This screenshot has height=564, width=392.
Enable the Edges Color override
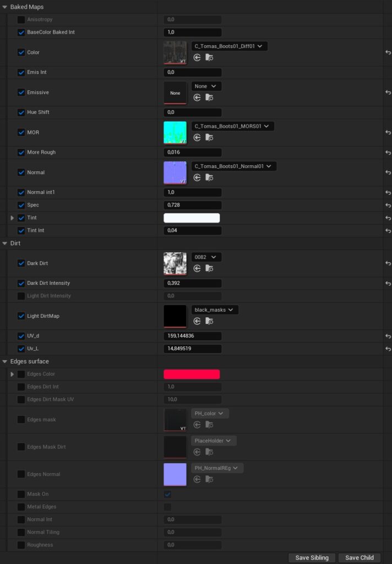(x=21, y=374)
